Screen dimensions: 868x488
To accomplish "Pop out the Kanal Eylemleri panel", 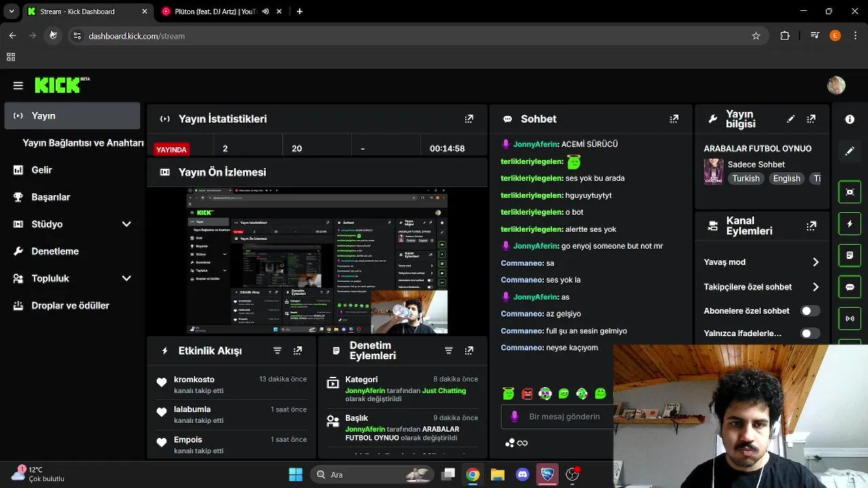I will [x=811, y=226].
